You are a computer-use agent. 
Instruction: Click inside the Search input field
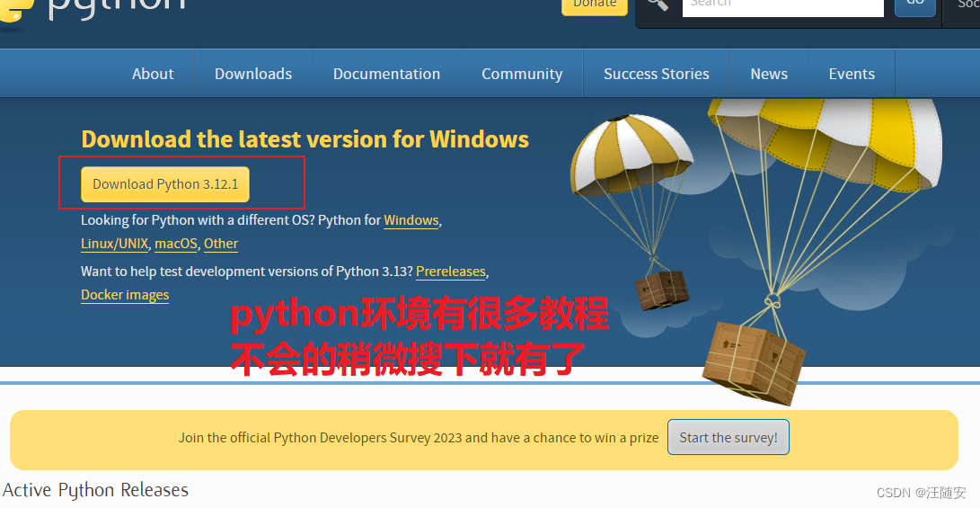782,7
